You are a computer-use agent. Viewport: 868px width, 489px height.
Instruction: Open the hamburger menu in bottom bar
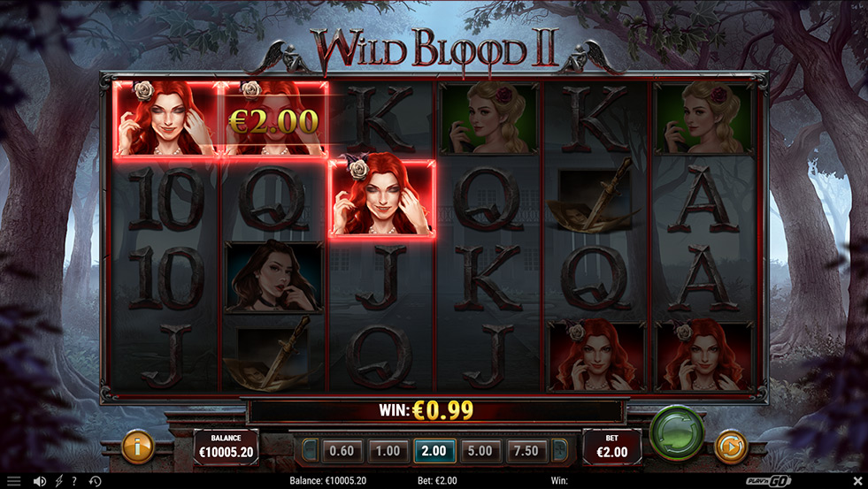coord(14,481)
